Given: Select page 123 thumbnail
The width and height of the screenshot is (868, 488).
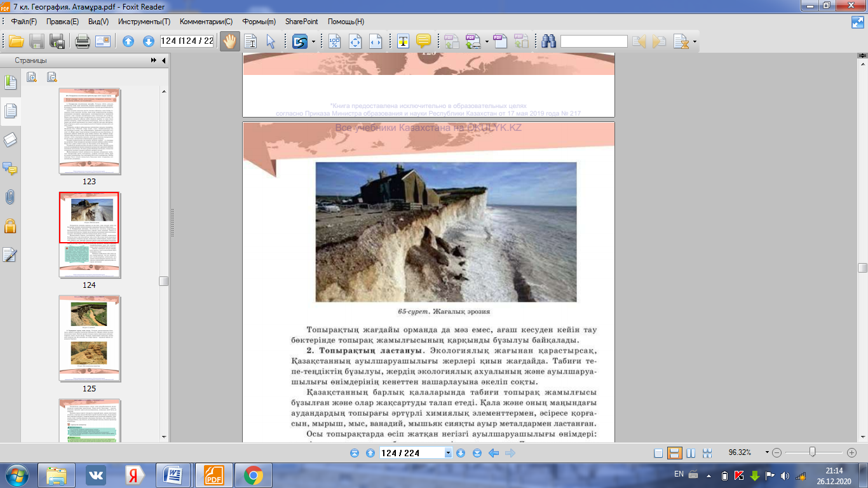Looking at the screenshot, I should (x=89, y=132).
